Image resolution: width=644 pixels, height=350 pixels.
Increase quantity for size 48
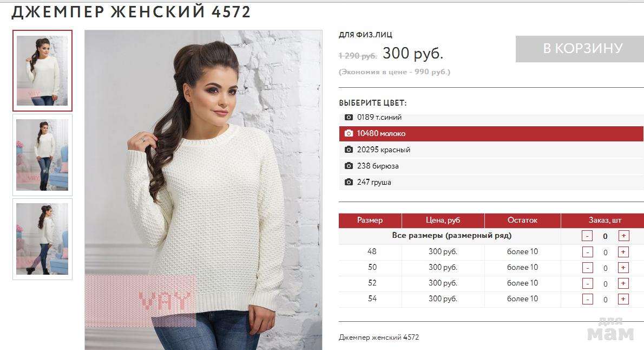[x=623, y=252]
